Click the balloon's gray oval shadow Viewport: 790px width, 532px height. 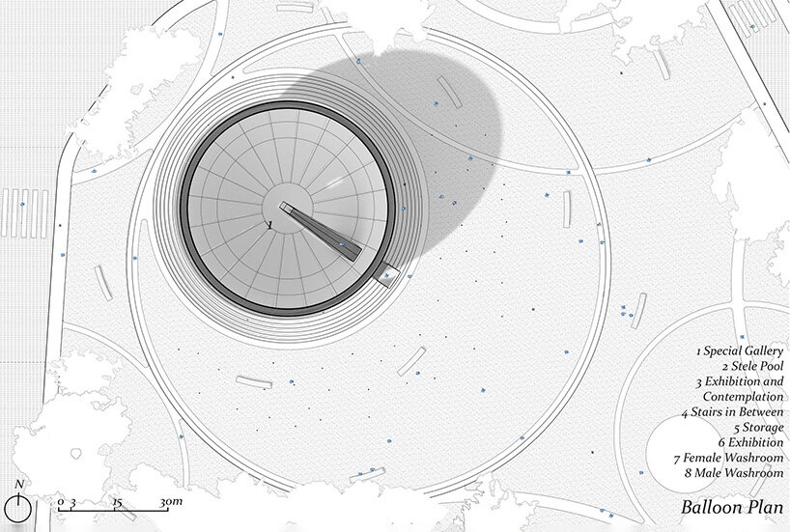click(x=444, y=126)
